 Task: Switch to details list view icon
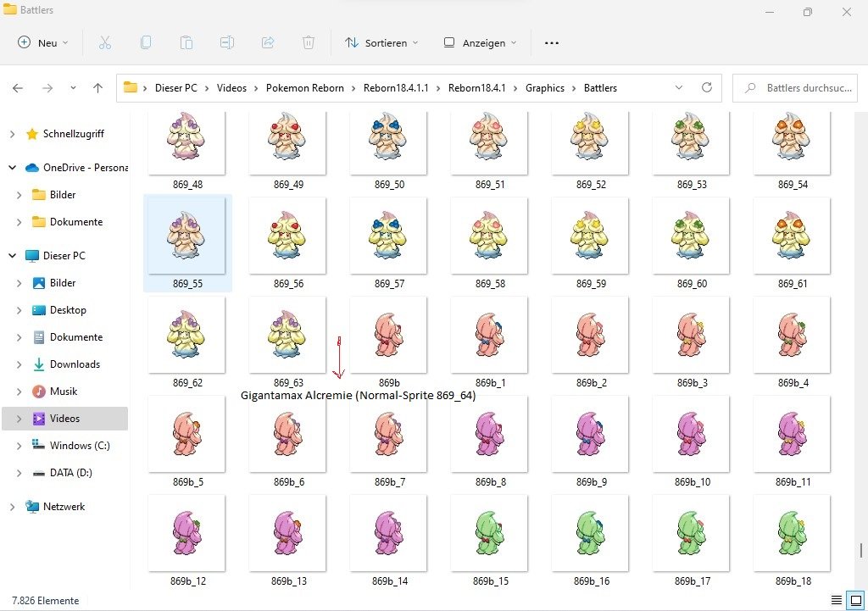click(x=837, y=600)
